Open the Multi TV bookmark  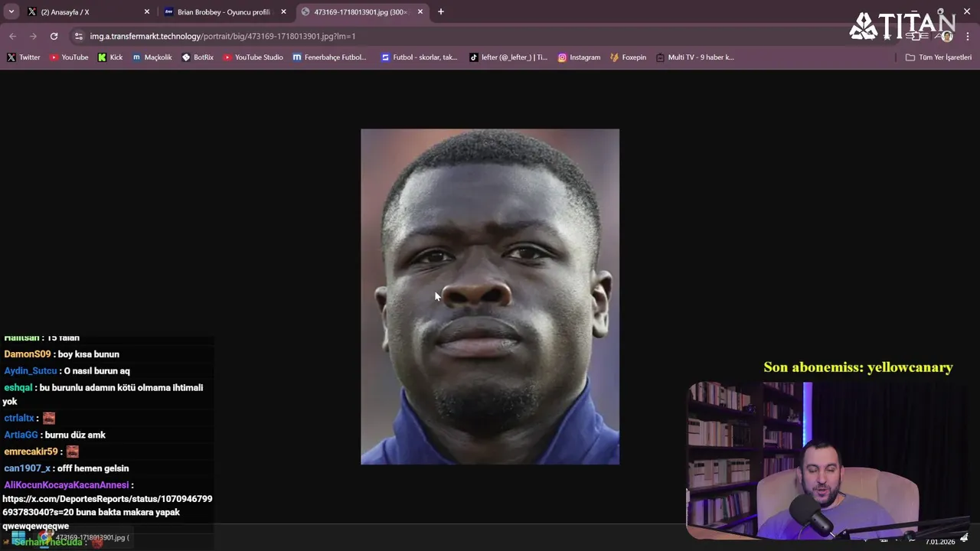[x=695, y=57]
